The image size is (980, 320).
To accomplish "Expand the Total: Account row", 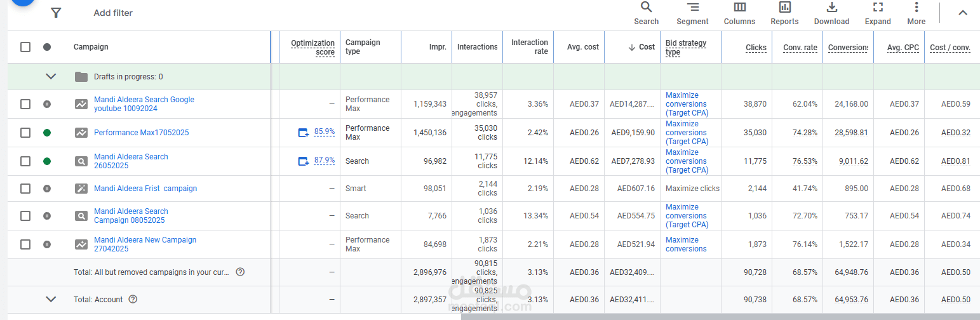I will point(51,300).
